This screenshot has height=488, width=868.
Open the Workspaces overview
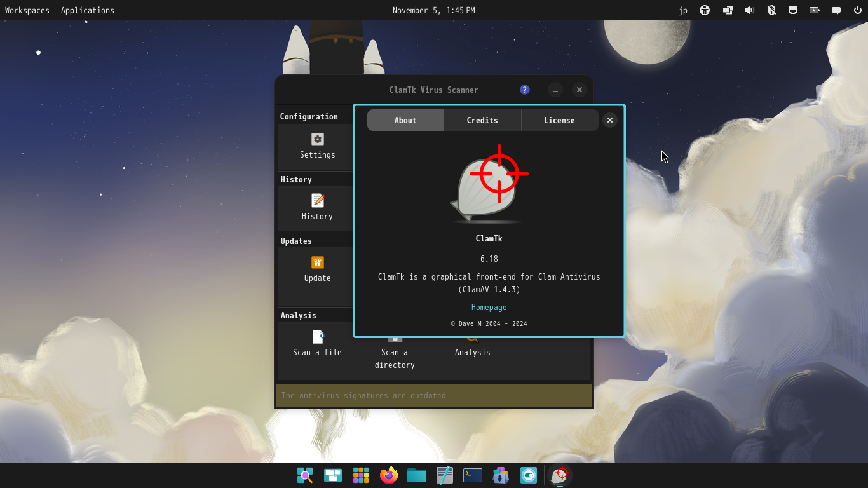pyautogui.click(x=27, y=10)
